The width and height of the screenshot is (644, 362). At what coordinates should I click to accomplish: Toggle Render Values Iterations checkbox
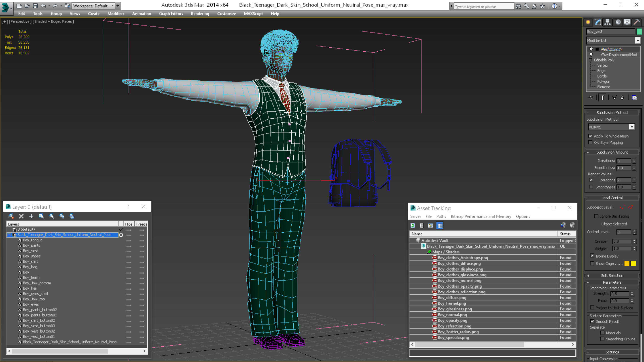591,180
